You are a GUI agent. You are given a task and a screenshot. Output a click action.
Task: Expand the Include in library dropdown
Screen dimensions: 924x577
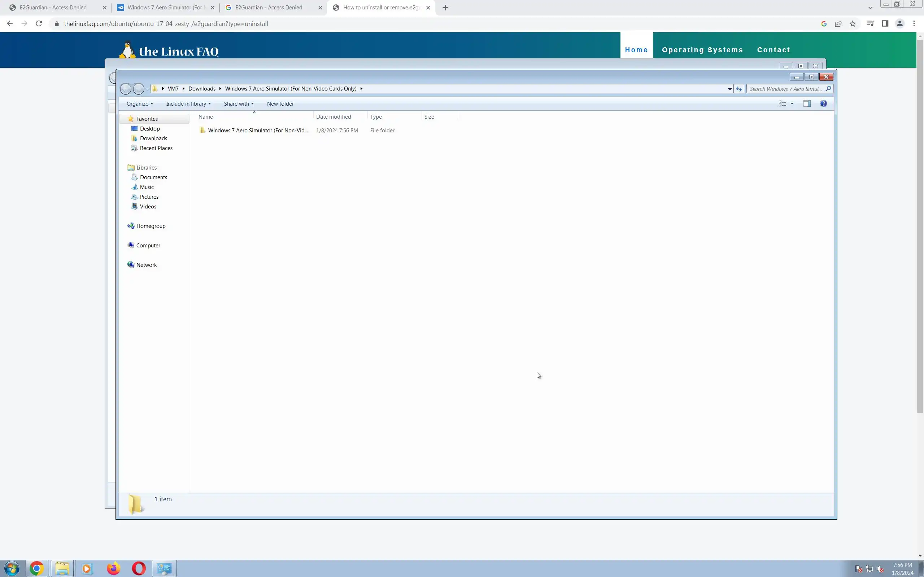(188, 104)
